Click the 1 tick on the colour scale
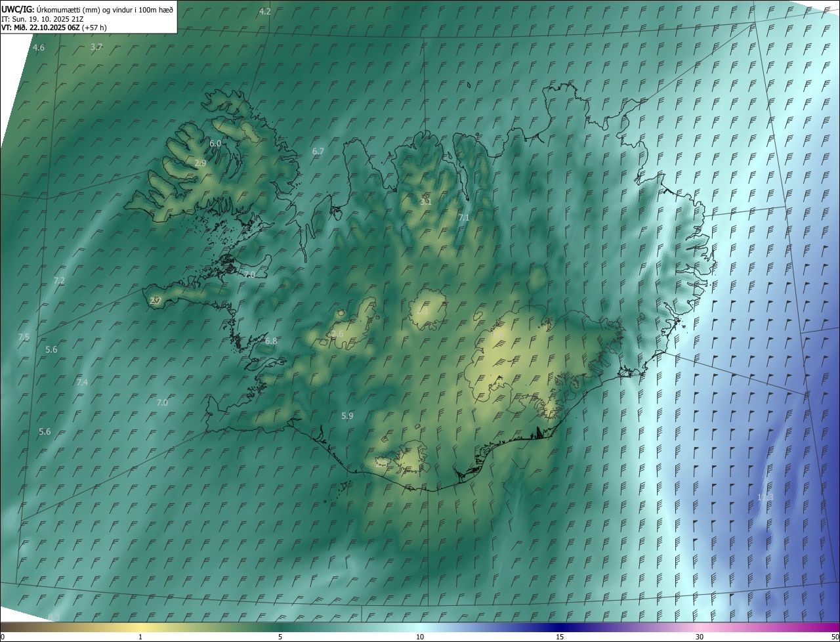Screen dimensions: 840x642 pyautogui.click(x=140, y=637)
